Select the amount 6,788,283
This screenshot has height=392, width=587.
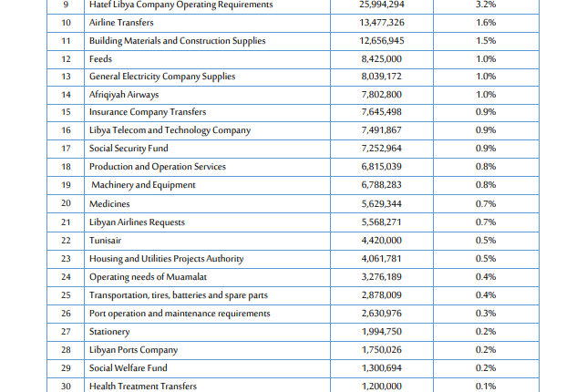pyautogui.click(x=382, y=185)
